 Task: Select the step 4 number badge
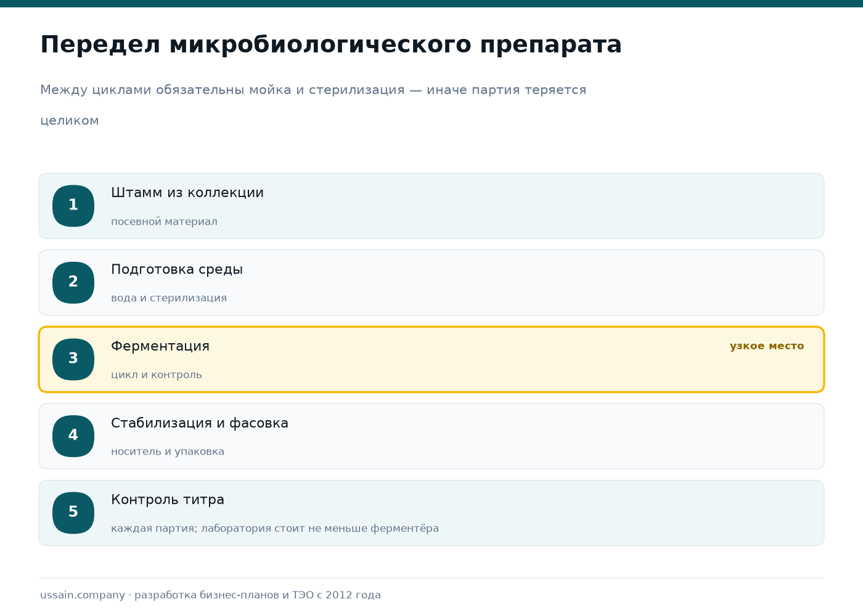[73, 436]
